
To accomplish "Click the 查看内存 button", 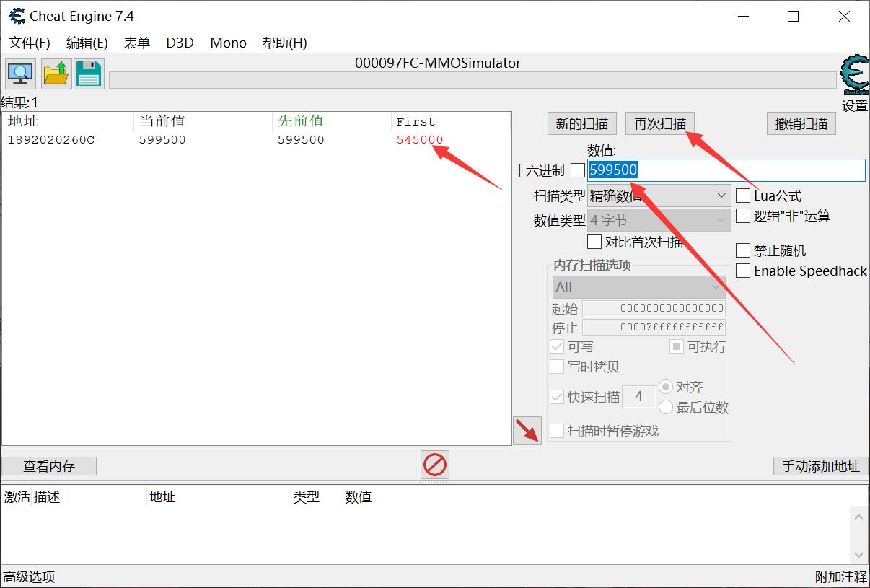I will (49, 466).
